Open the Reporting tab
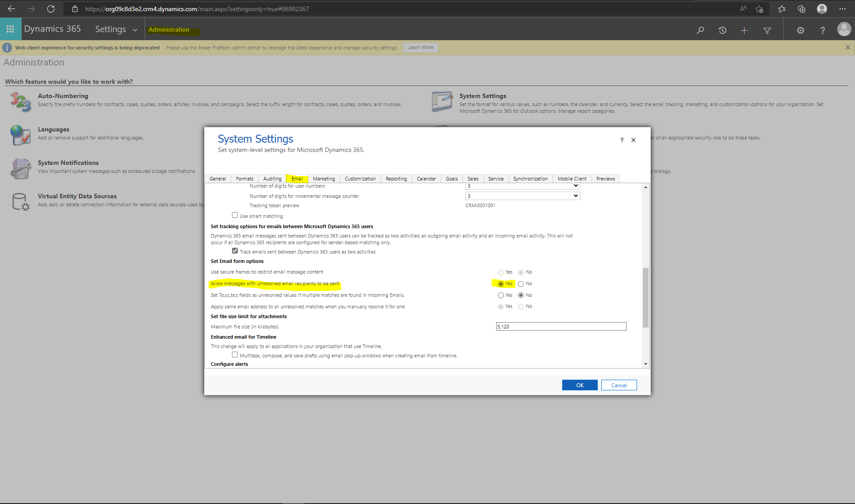Image resolution: width=855 pixels, height=504 pixels. [x=396, y=179]
